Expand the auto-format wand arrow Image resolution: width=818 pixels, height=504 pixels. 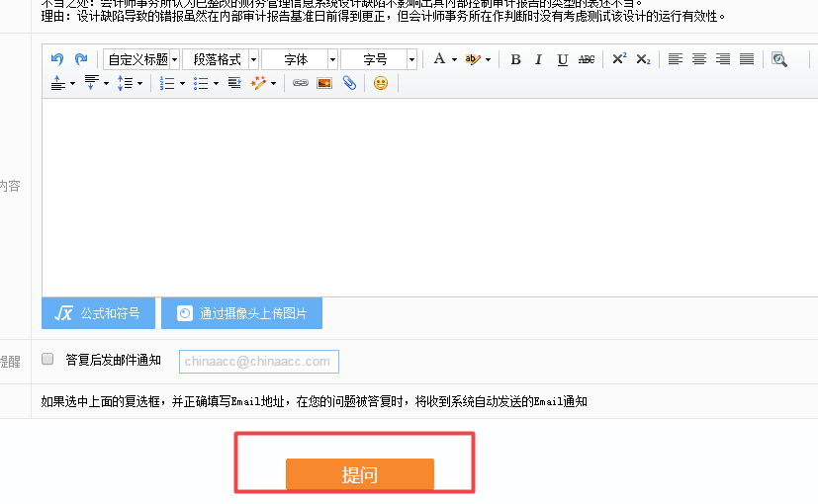(273, 83)
